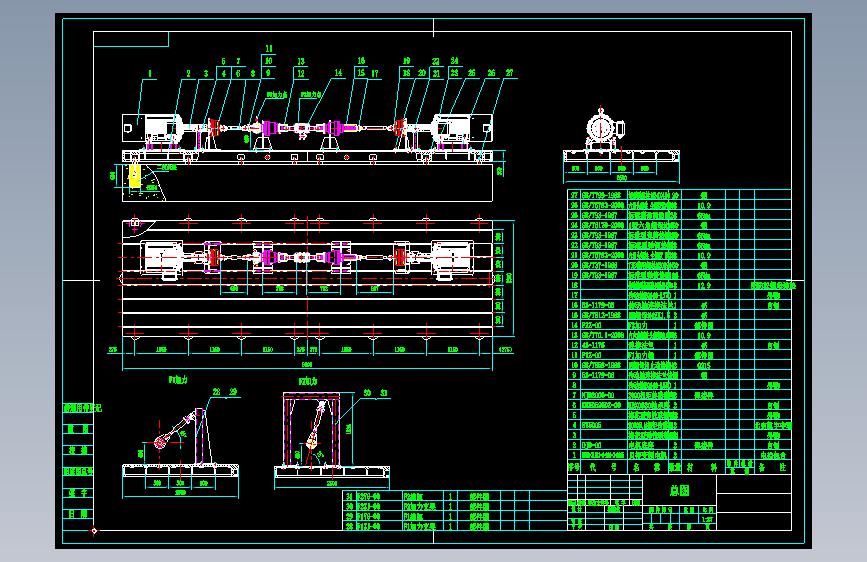Select row number 7 in the parts list
867x562 pixels.
pos(574,396)
